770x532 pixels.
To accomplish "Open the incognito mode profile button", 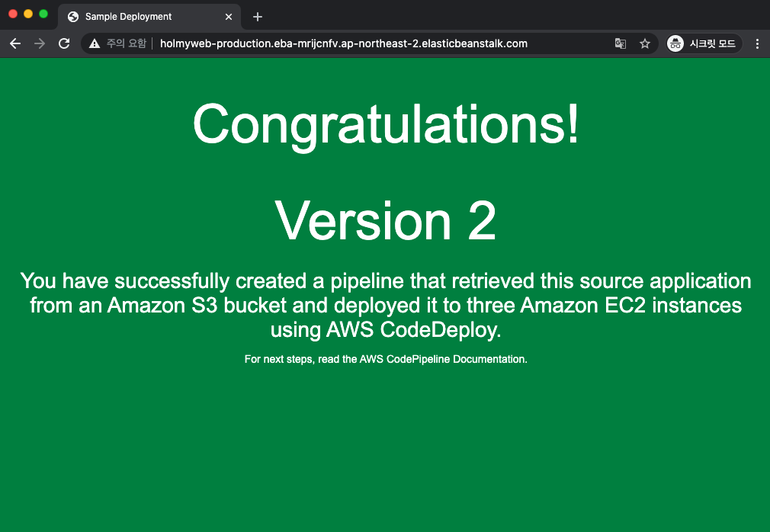I will click(703, 43).
